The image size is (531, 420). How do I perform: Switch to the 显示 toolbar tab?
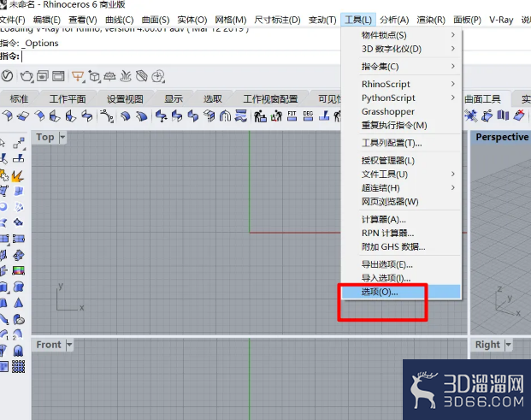point(174,99)
